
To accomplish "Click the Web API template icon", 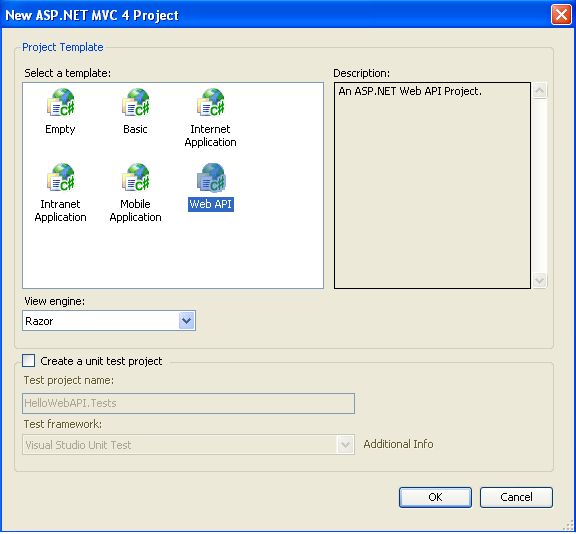I will 211,177.
